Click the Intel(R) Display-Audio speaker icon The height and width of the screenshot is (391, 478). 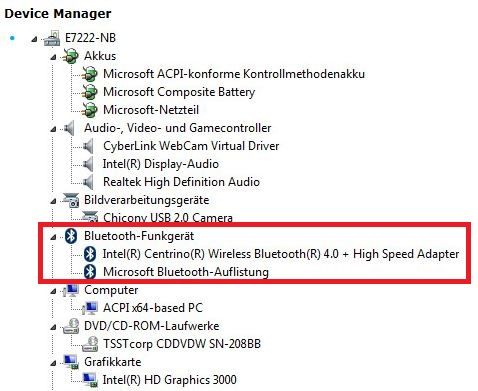click(88, 164)
